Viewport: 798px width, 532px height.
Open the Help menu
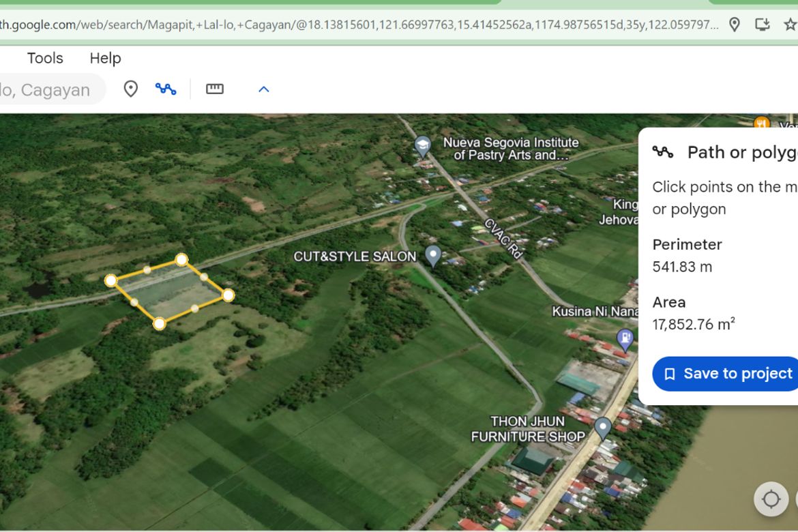click(105, 58)
